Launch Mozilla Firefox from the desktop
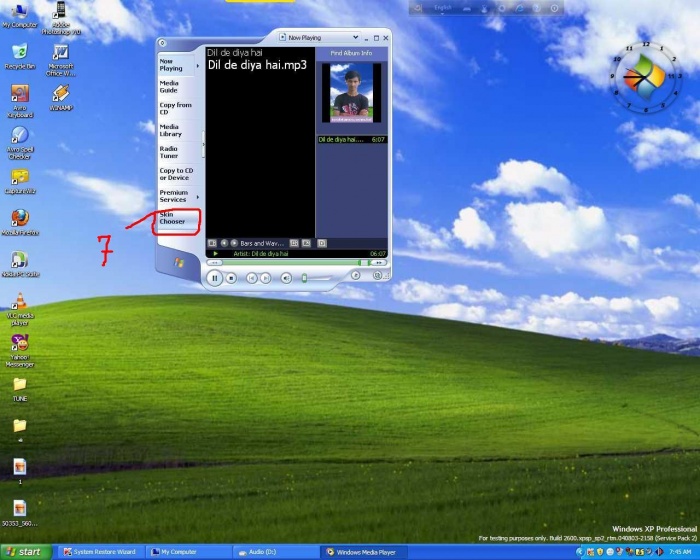Screen dimensions: 700x560 20,222
